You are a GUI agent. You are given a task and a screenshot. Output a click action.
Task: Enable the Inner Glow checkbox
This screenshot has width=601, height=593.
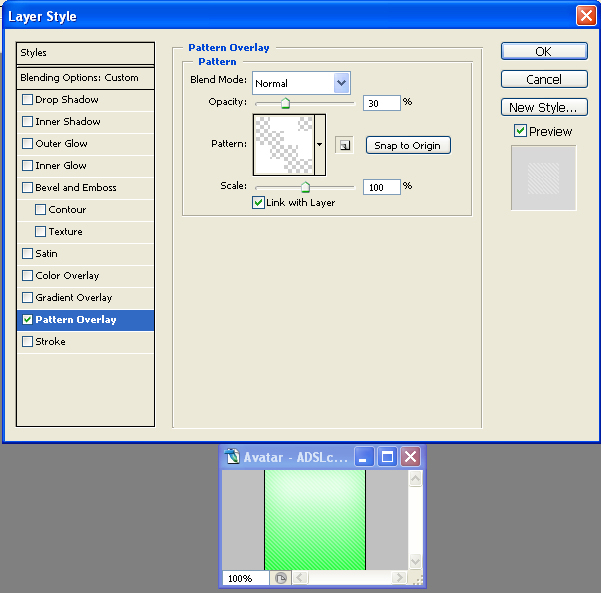coord(28,166)
